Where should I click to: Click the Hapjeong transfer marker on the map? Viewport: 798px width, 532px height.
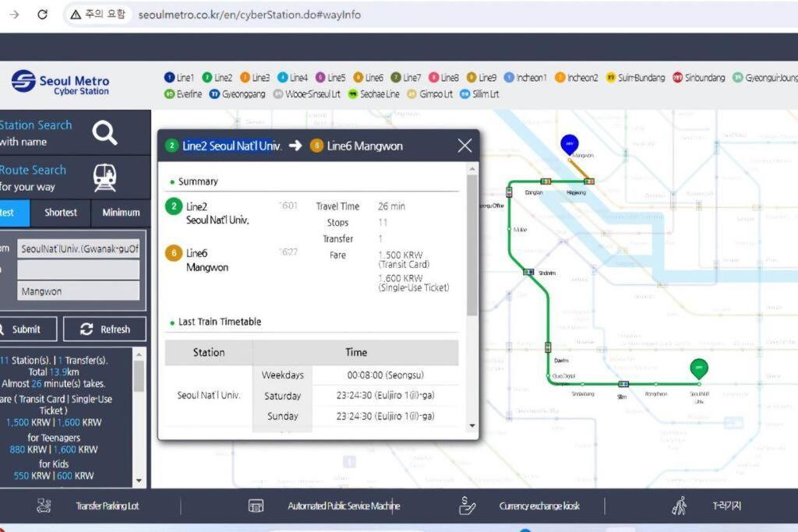tap(589, 181)
